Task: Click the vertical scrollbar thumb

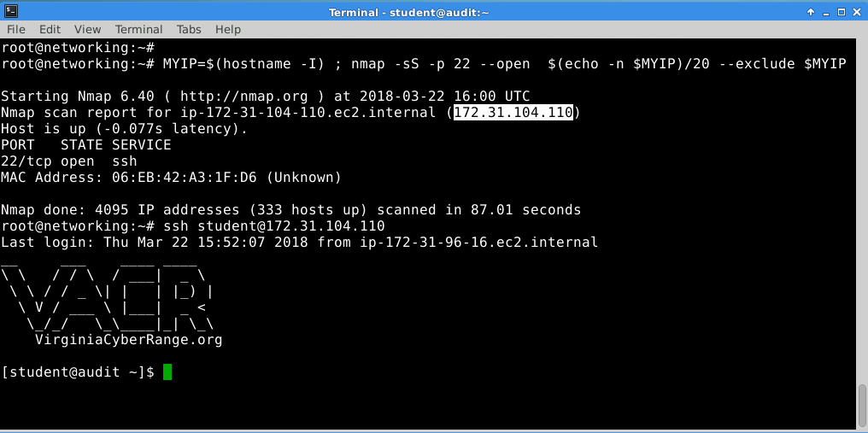Action: coord(863,406)
